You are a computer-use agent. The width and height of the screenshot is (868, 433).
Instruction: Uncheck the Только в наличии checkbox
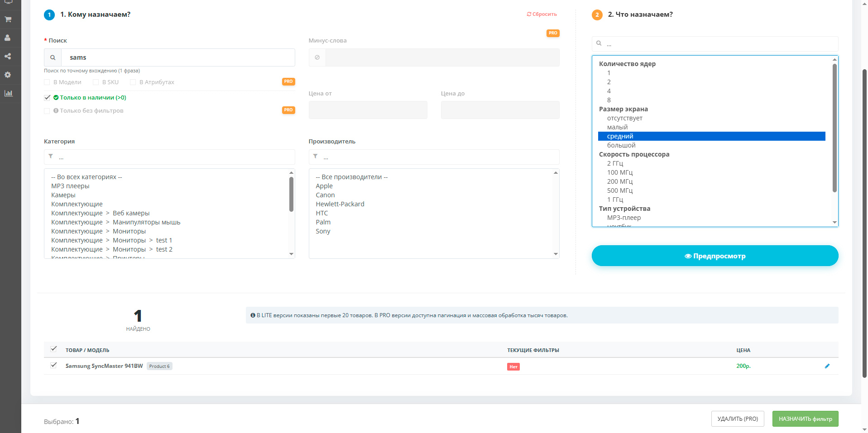coord(47,98)
